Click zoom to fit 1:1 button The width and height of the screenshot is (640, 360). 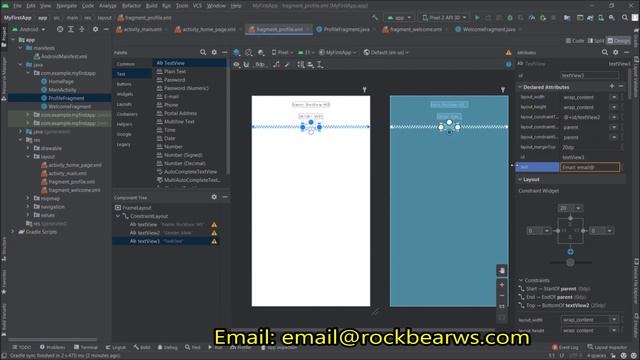502,306
